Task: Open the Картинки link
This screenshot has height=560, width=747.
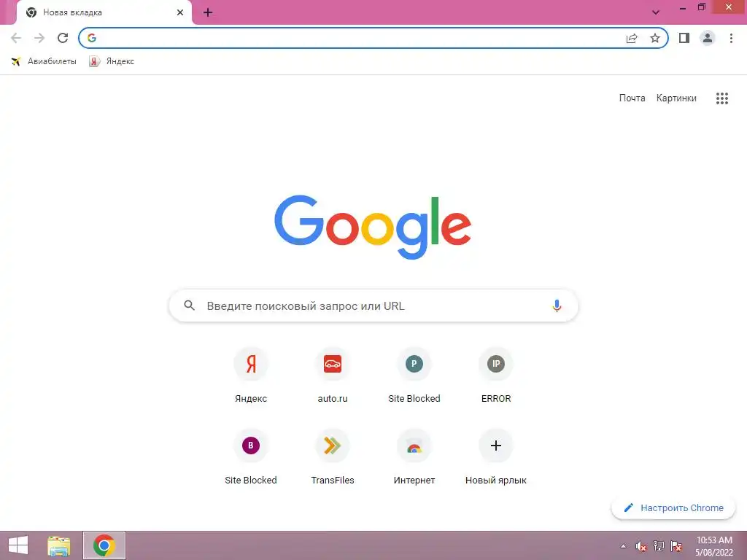Action: click(676, 98)
